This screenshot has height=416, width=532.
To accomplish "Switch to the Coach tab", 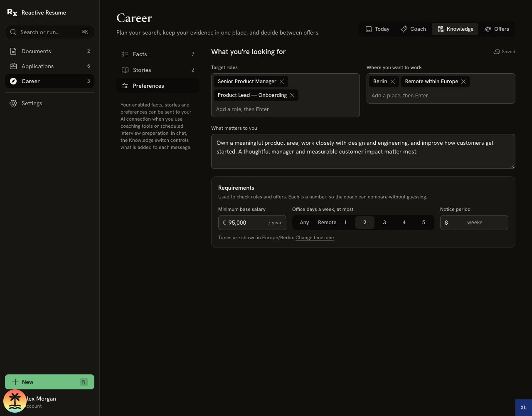I will click(413, 29).
